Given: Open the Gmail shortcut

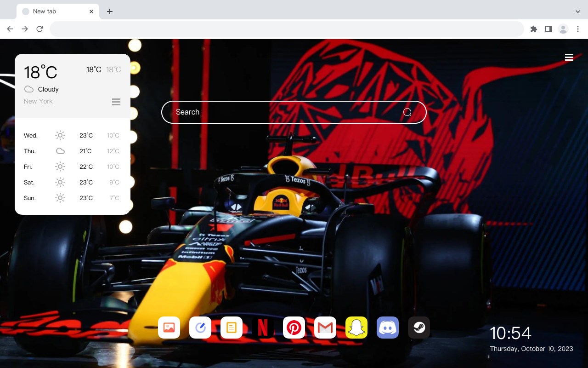Looking at the screenshot, I should pos(325,328).
